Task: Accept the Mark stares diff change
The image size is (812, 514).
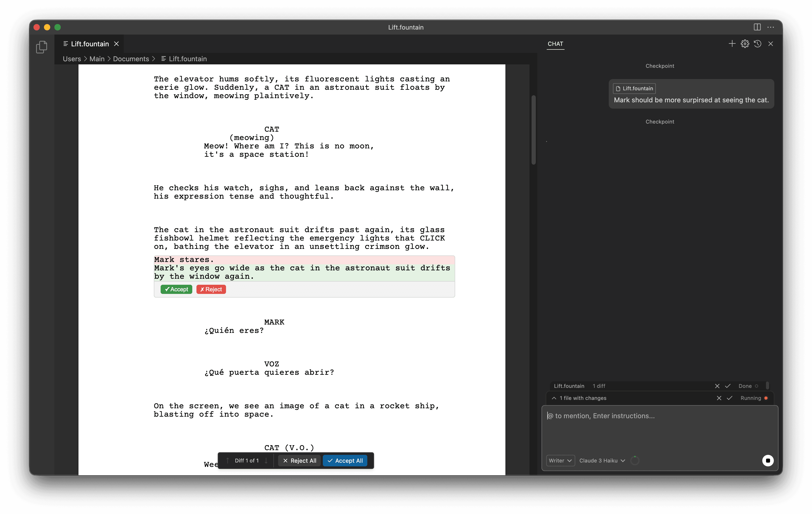Action: [176, 289]
